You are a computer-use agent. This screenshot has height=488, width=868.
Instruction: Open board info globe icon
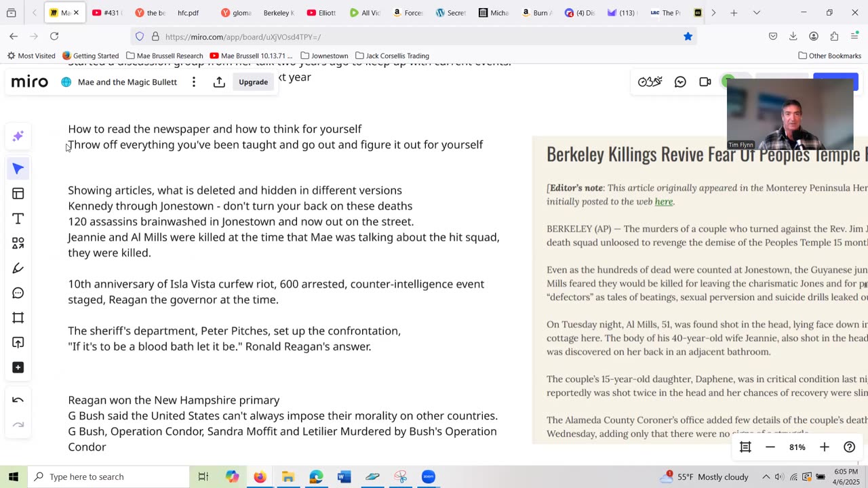[66, 82]
